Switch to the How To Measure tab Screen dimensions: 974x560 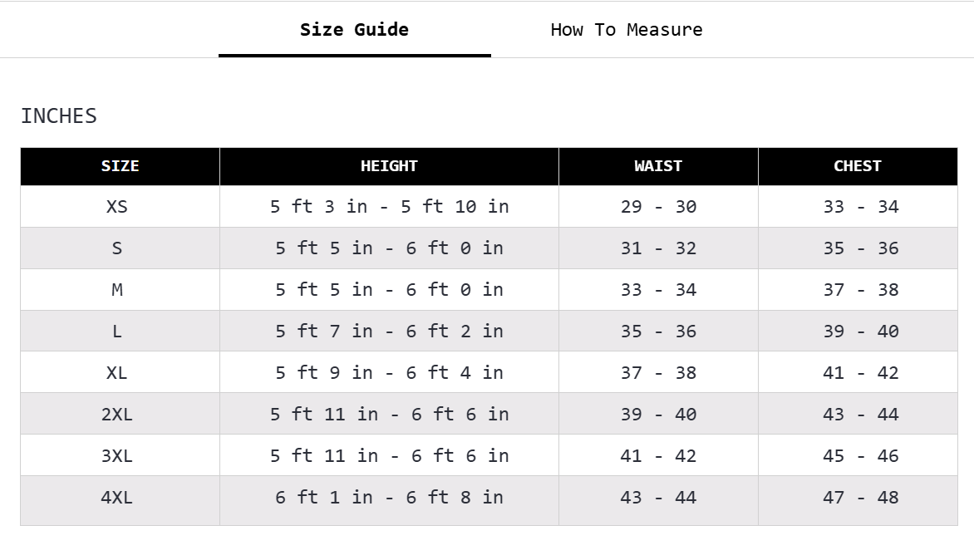626,30
